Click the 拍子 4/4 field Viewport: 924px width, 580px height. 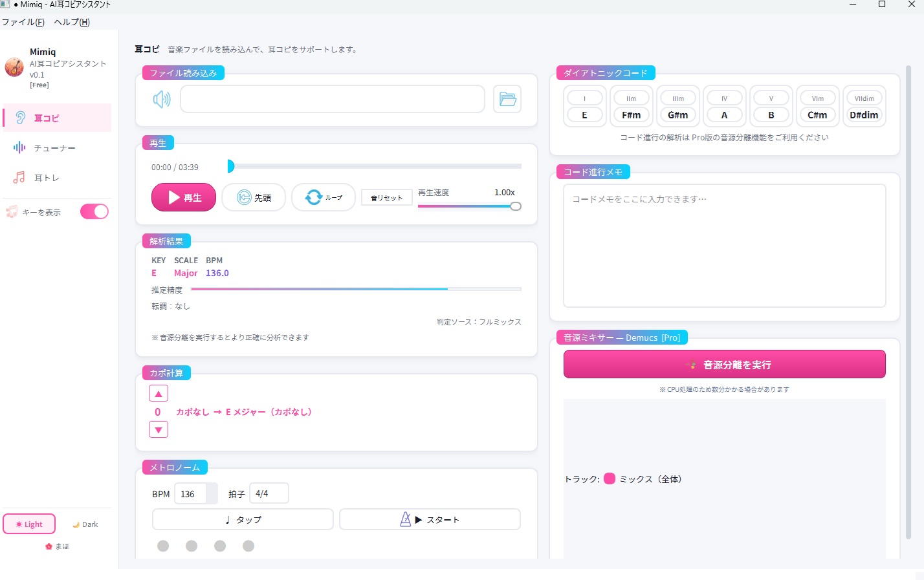[x=269, y=493]
